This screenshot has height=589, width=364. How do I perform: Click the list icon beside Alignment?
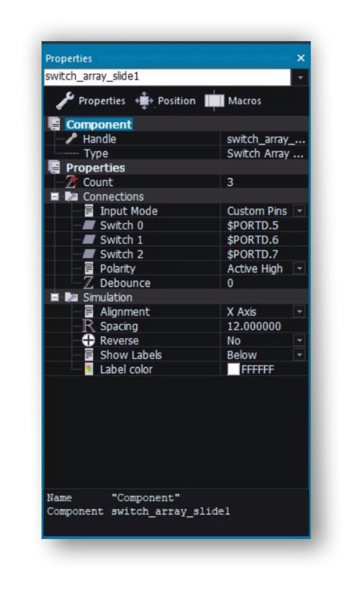coord(88,311)
